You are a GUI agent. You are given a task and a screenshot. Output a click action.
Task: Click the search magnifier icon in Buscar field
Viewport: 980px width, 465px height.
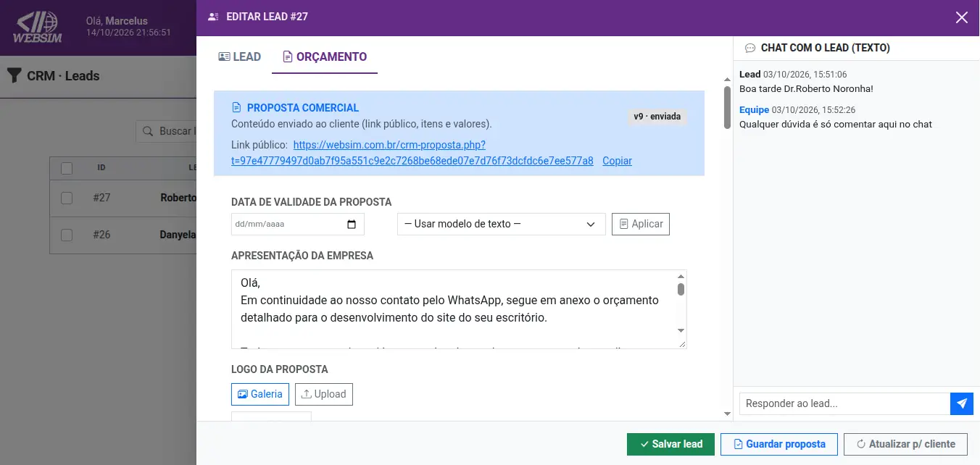tap(148, 131)
